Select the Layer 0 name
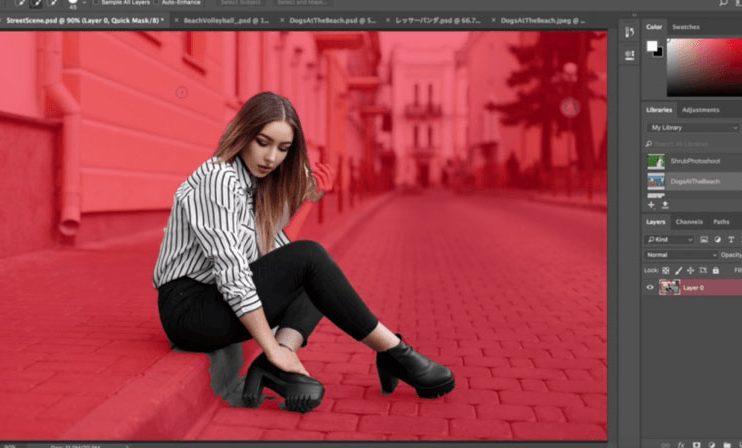The width and height of the screenshot is (742, 448). [x=693, y=288]
